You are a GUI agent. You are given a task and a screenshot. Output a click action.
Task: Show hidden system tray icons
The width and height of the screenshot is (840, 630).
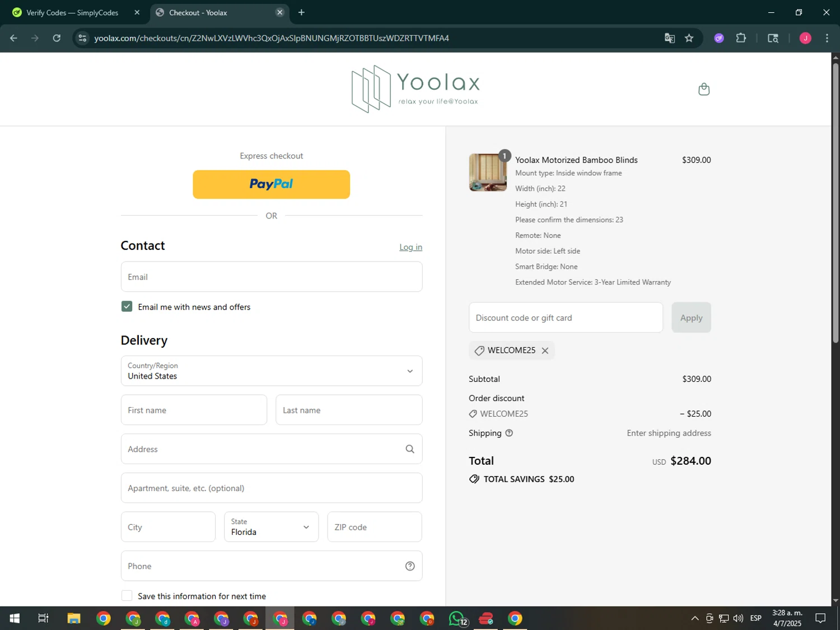(x=694, y=618)
